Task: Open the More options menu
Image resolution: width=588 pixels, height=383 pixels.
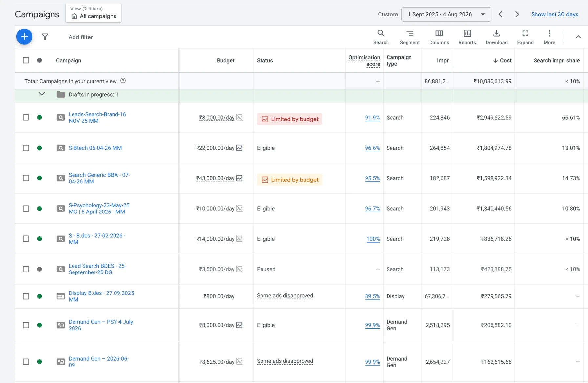Action: point(549,37)
